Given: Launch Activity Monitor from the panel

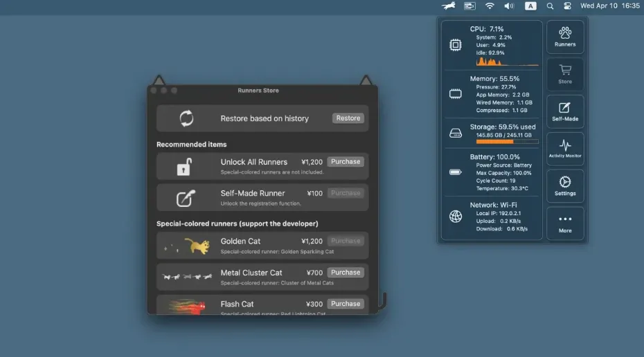Looking at the screenshot, I should point(565,149).
